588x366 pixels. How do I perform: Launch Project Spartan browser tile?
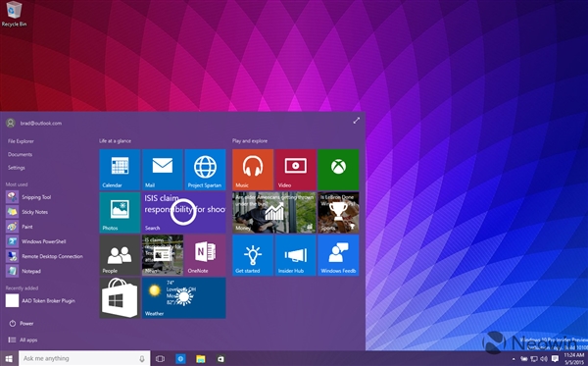coord(205,170)
